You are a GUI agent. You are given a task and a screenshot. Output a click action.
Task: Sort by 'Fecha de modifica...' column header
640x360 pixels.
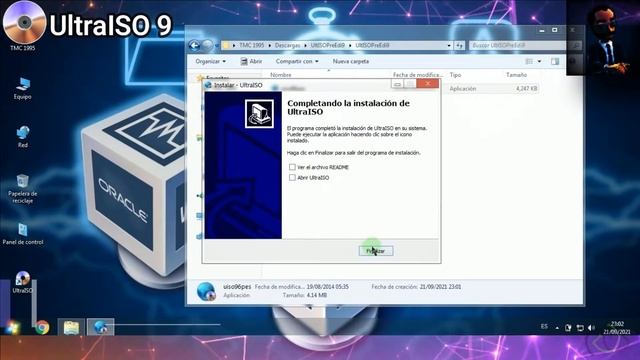(x=418, y=75)
